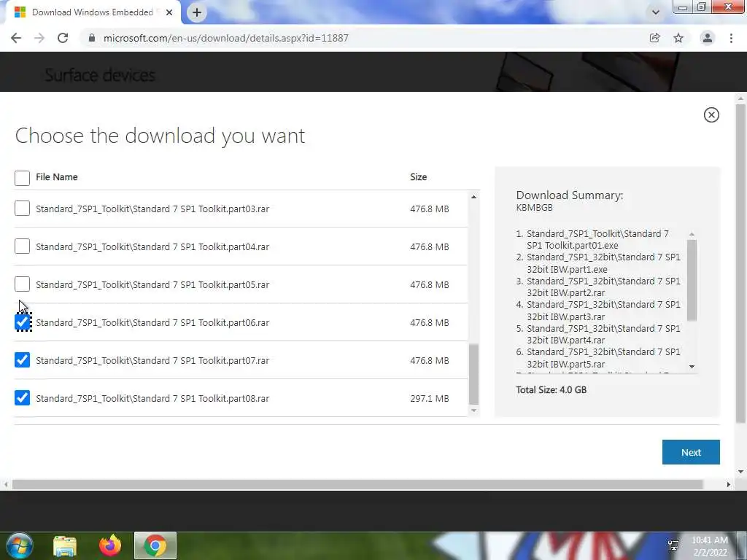Screen dimensions: 747x560
Task: Click the Size column header
Action: click(x=418, y=177)
